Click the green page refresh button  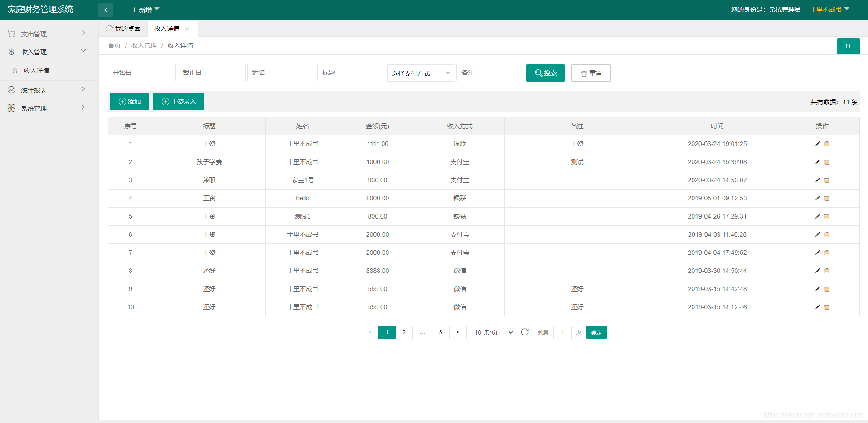[x=848, y=46]
